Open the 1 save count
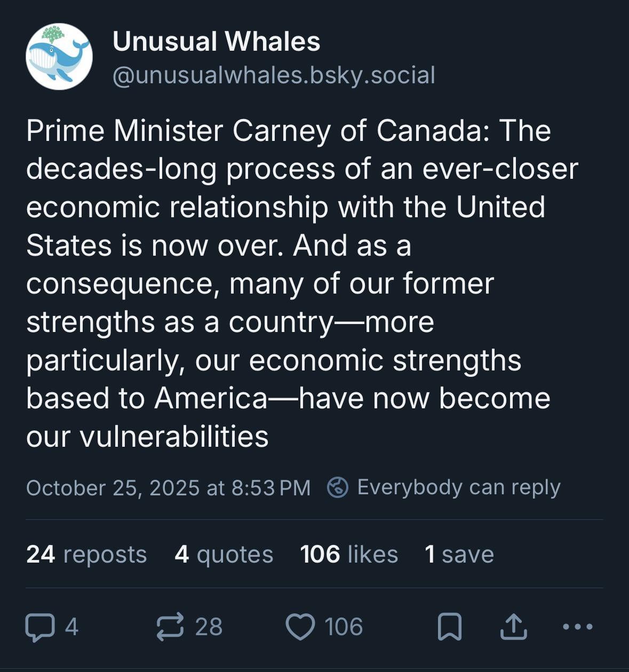 [x=459, y=554]
